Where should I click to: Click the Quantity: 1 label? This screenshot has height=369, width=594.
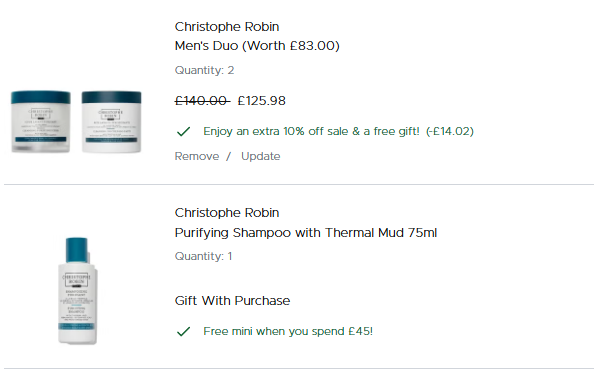point(203,256)
